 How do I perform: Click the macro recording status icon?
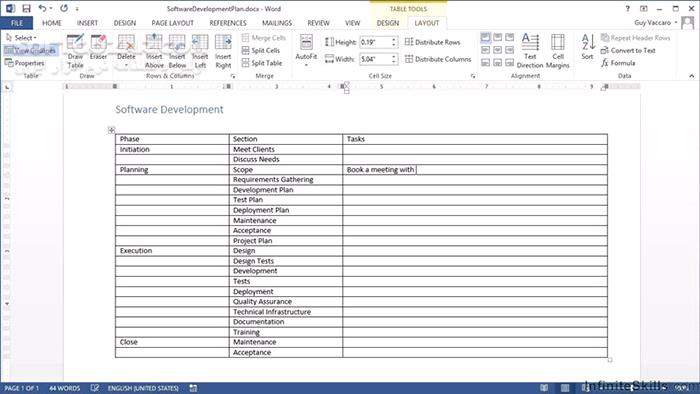193,388
